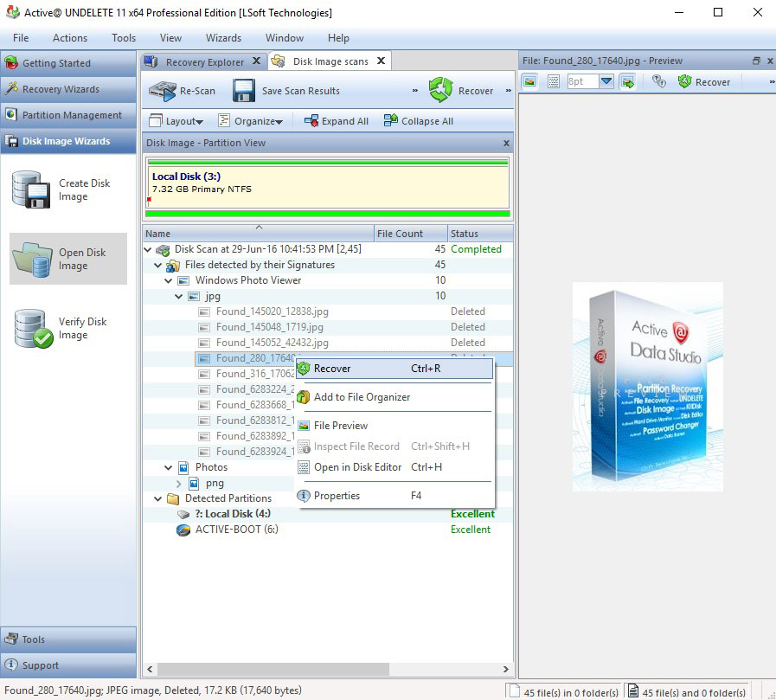Viewport: 776px width, 700px height.
Task: Toggle image view mode in the Preview toolbar
Action: tap(529, 81)
